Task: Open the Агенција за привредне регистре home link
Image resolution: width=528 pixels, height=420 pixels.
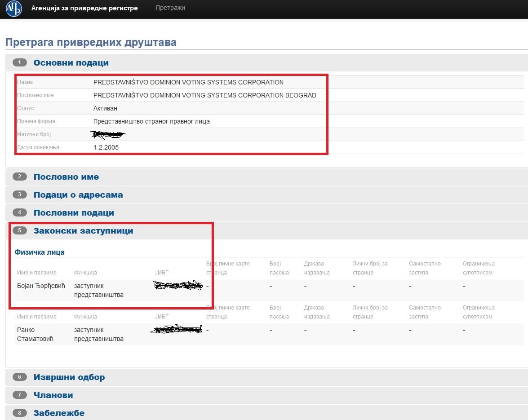Action: (x=84, y=8)
